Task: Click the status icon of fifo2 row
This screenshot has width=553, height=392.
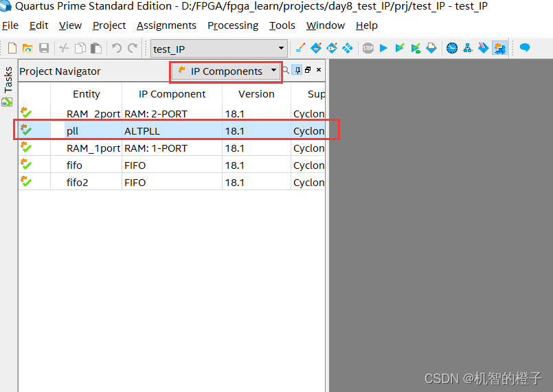Action: [x=26, y=181]
